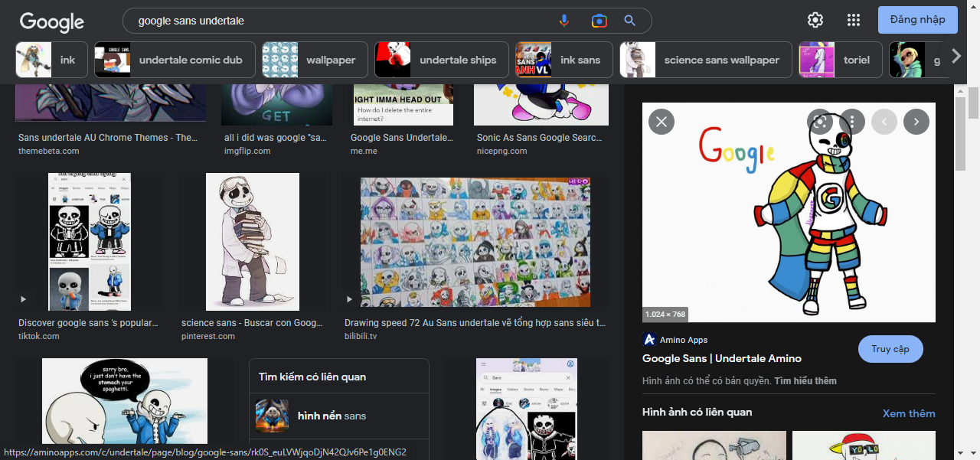Click "1.024 × 768" image size label
The width and height of the screenshot is (980, 460).
tap(665, 314)
